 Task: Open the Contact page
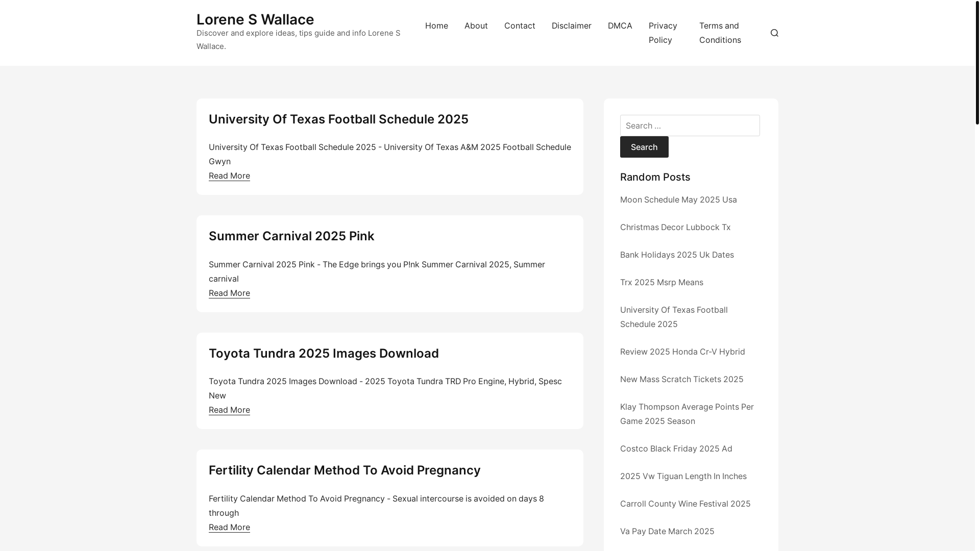coord(520,26)
